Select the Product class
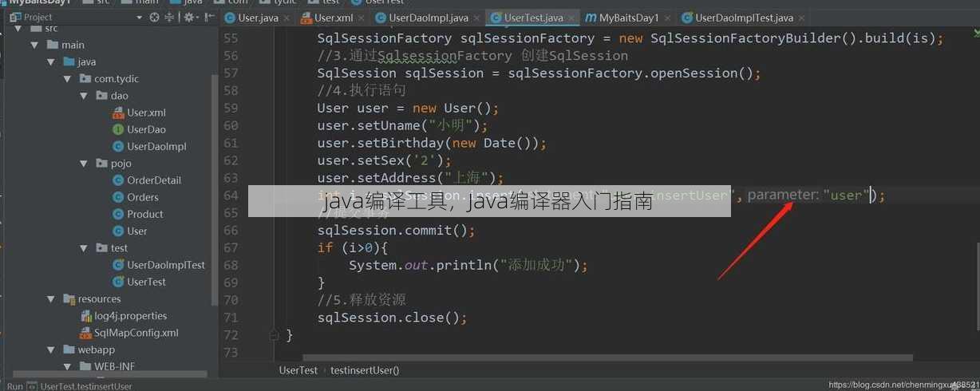 (x=145, y=214)
